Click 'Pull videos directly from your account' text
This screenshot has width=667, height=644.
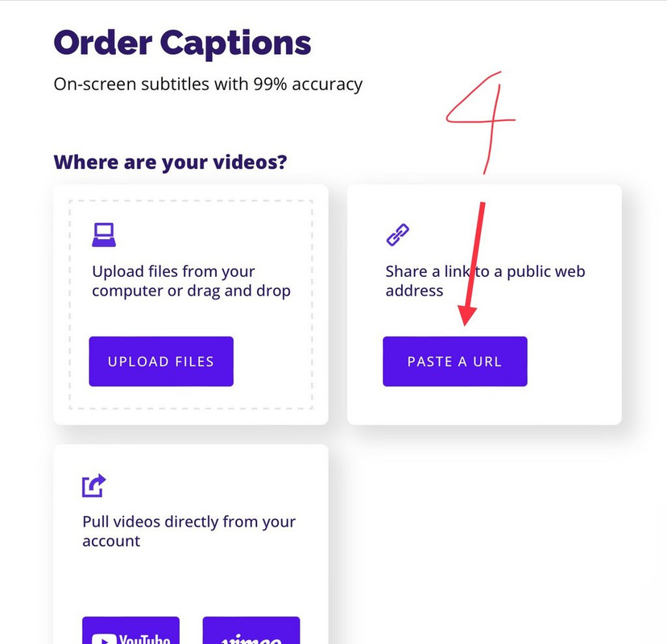click(188, 531)
